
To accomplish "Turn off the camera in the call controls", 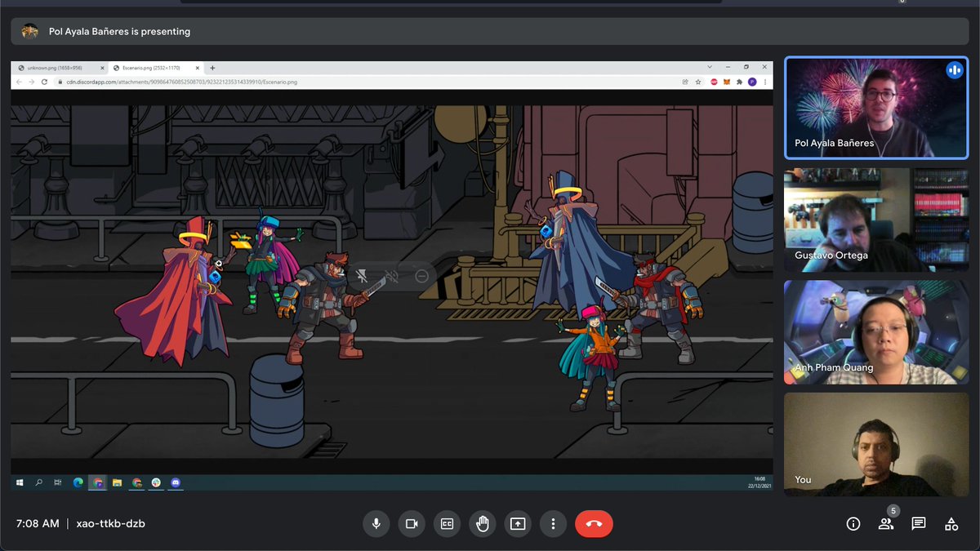I will (x=412, y=524).
